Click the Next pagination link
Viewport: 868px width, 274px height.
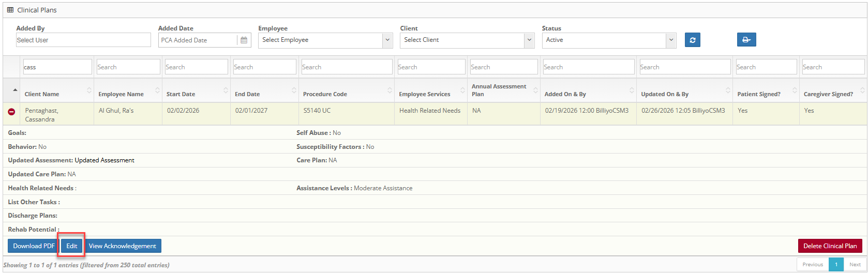click(x=855, y=265)
